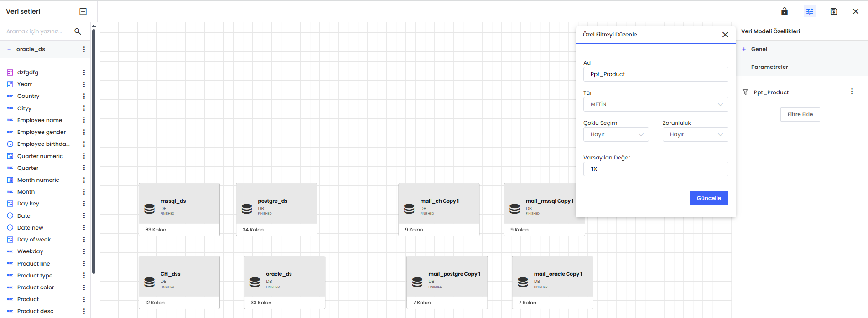
Task: Open the Çoklu Seçim dropdown
Action: [x=616, y=134]
